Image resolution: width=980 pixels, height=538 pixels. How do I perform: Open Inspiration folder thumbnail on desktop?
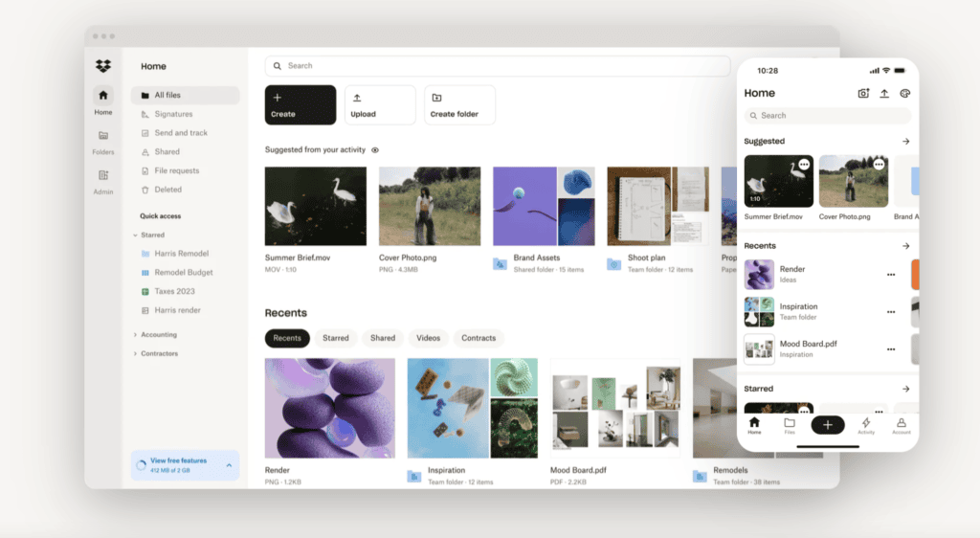click(473, 408)
